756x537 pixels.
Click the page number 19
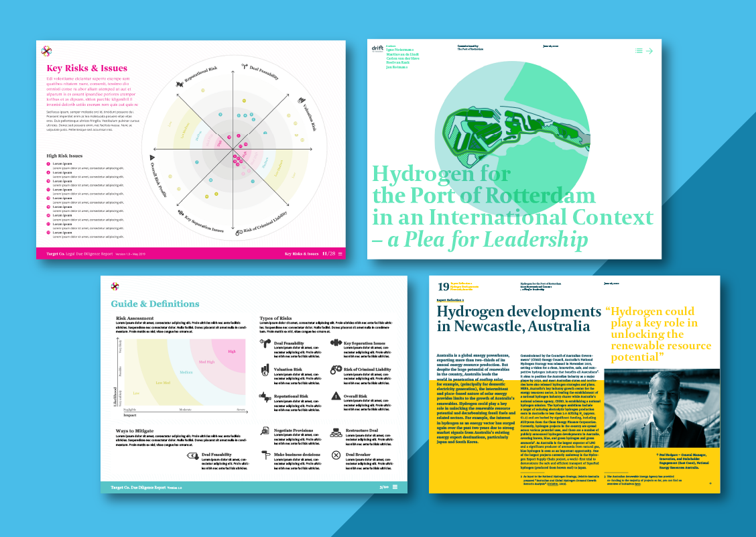coord(443,286)
